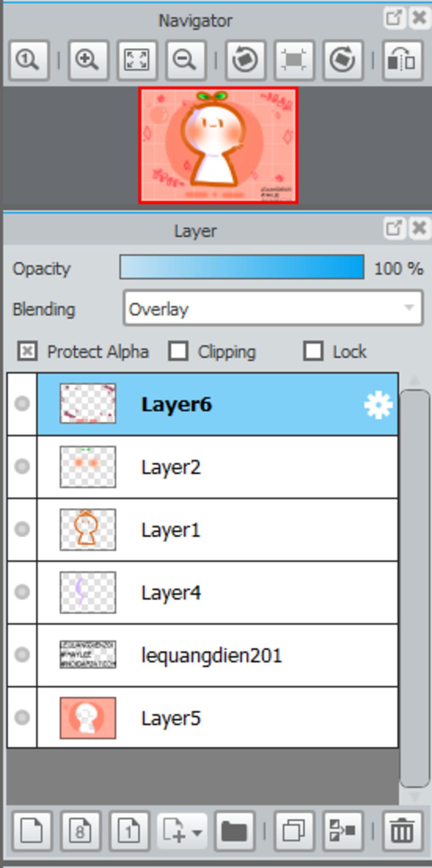Expand the add-layer options arrow

point(197,832)
